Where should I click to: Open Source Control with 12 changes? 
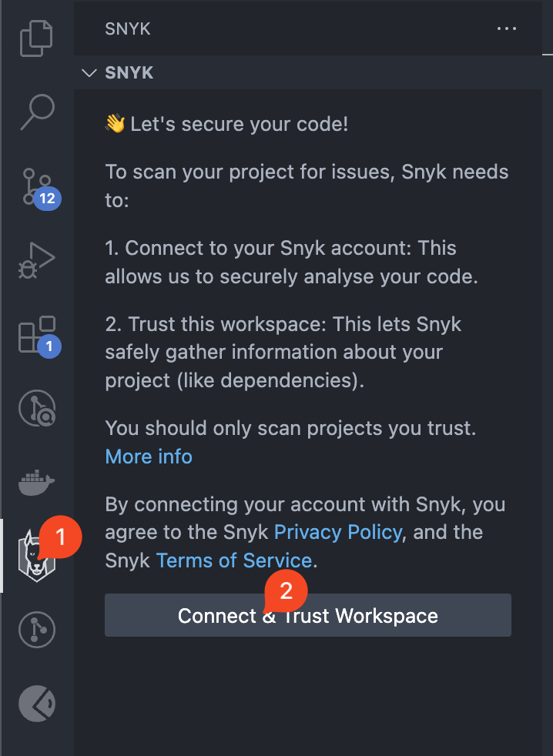coord(36,186)
